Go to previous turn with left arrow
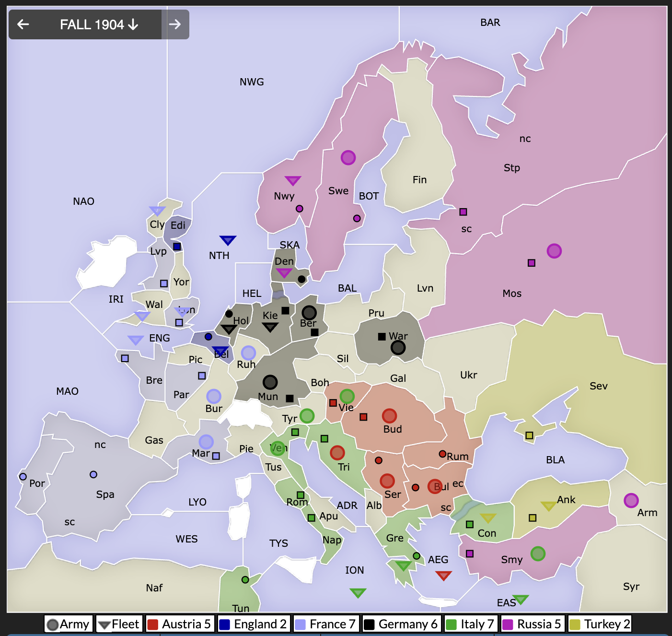 pos(23,24)
